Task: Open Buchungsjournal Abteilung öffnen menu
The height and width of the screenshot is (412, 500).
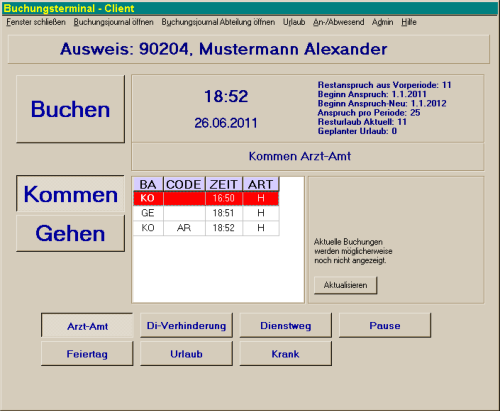Action: click(x=218, y=22)
